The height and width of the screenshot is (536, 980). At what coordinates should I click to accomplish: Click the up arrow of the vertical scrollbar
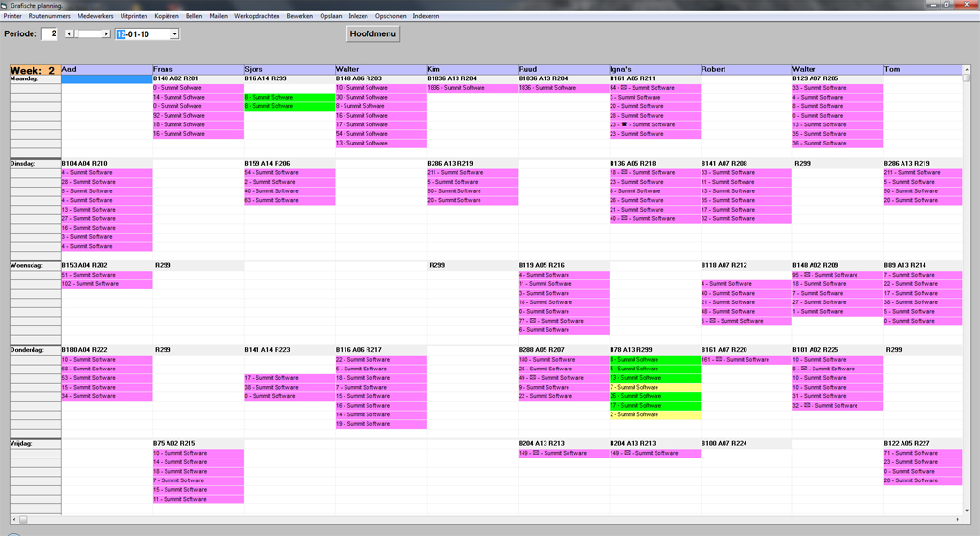point(969,69)
